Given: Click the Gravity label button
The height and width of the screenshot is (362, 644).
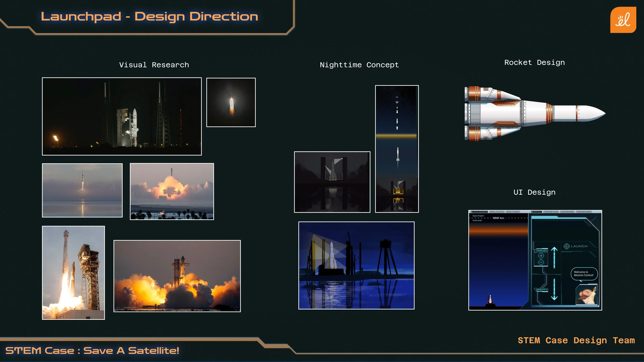Looking at the screenshot, I should [542, 290].
